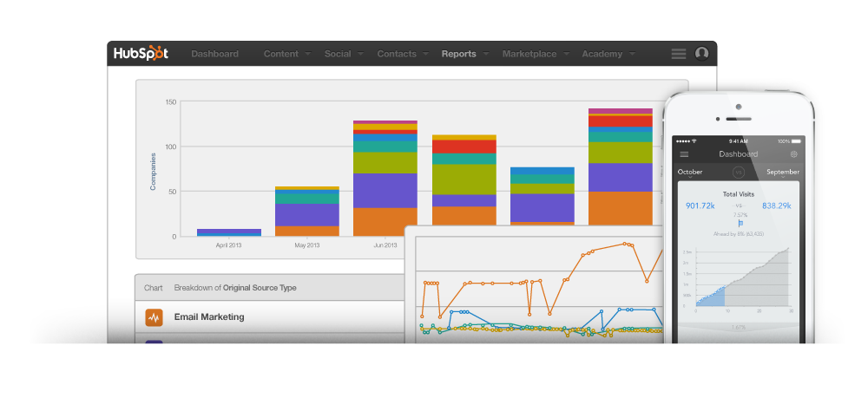
Task: Click the purple segment of the Jun 2013 bar
Action: point(385,190)
